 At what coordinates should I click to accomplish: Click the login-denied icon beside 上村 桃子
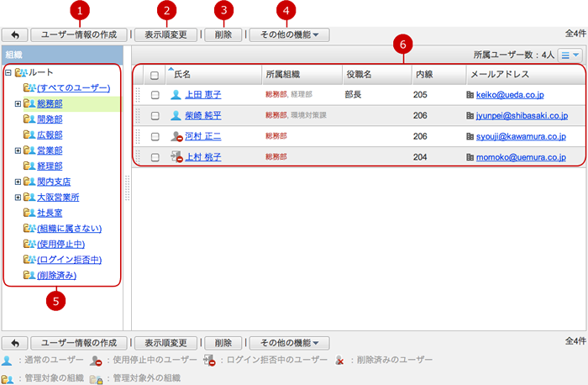tap(176, 156)
